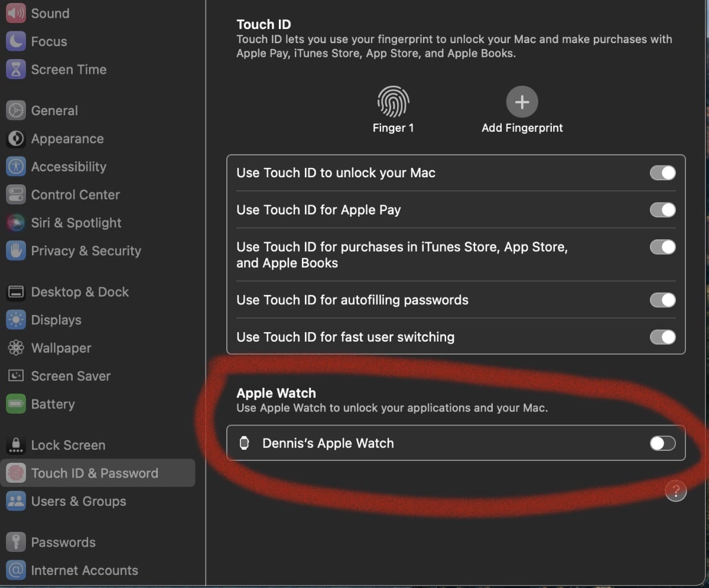Open Lock Screen settings in sidebar
This screenshot has width=709, height=588.
tap(68, 445)
